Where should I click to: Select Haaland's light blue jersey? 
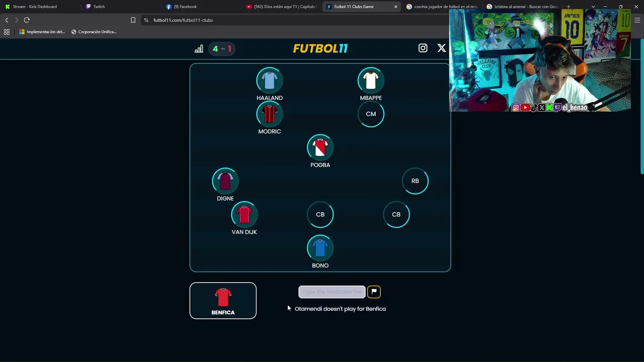coord(270,80)
